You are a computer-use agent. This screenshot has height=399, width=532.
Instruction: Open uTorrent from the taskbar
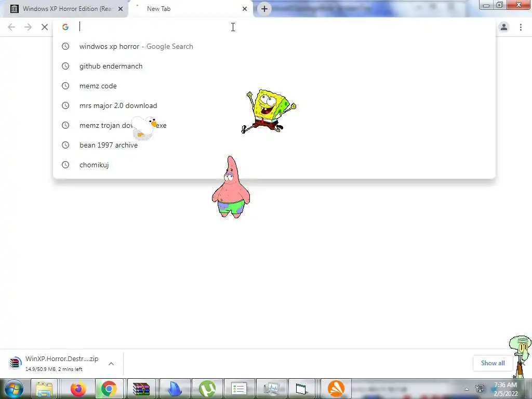click(207, 389)
